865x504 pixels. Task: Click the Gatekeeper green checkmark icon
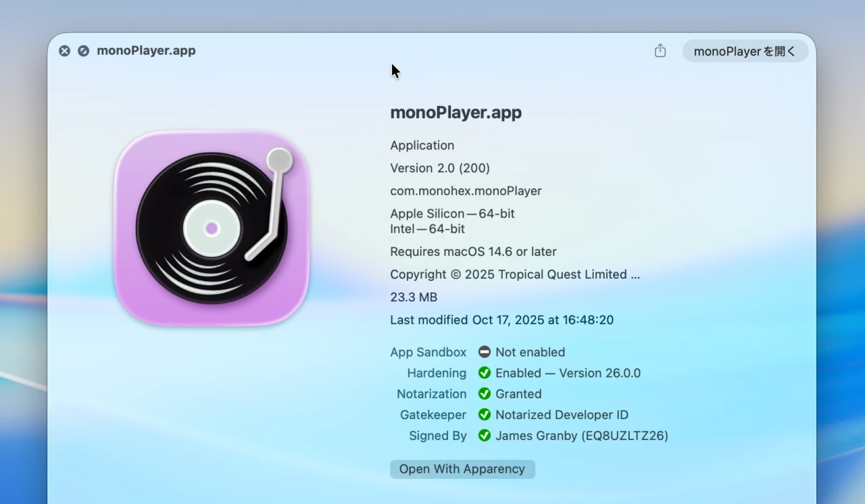(x=485, y=415)
